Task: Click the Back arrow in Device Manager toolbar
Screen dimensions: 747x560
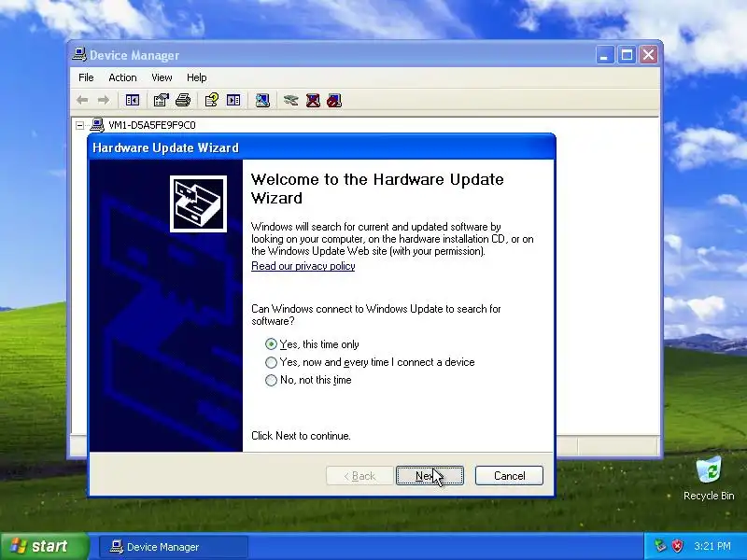Action: pyautogui.click(x=82, y=101)
